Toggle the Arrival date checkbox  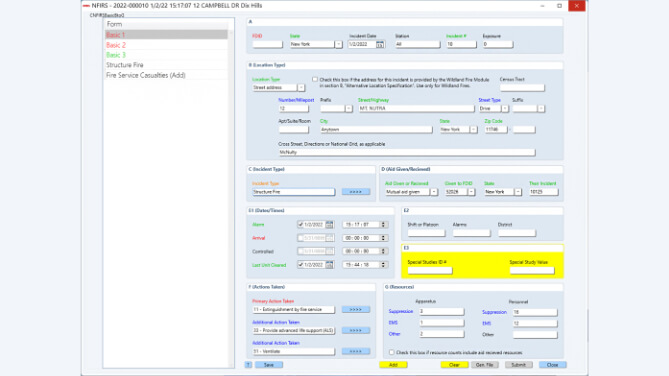[300, 238]
